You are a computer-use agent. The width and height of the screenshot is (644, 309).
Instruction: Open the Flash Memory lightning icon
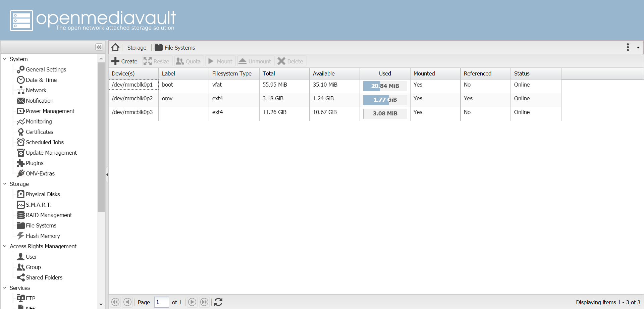(21, 236)
